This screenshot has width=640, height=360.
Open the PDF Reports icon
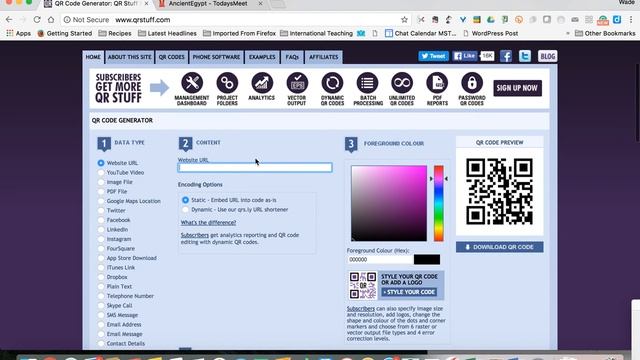pyautogui.click(x=437, y=83)
